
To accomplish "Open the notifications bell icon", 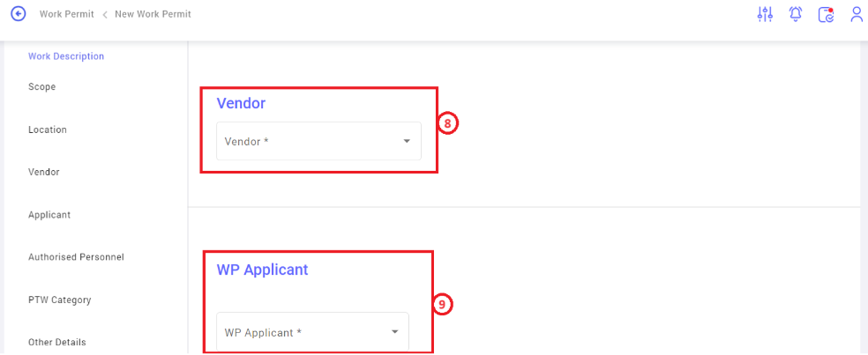I will point(796,14).
